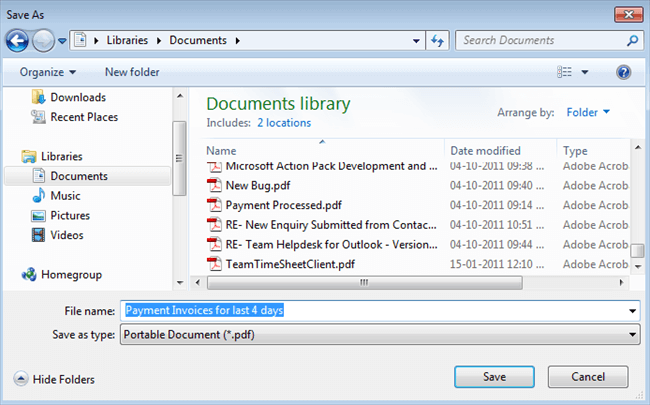Sort by the Name column header

(x=221, y=150)
